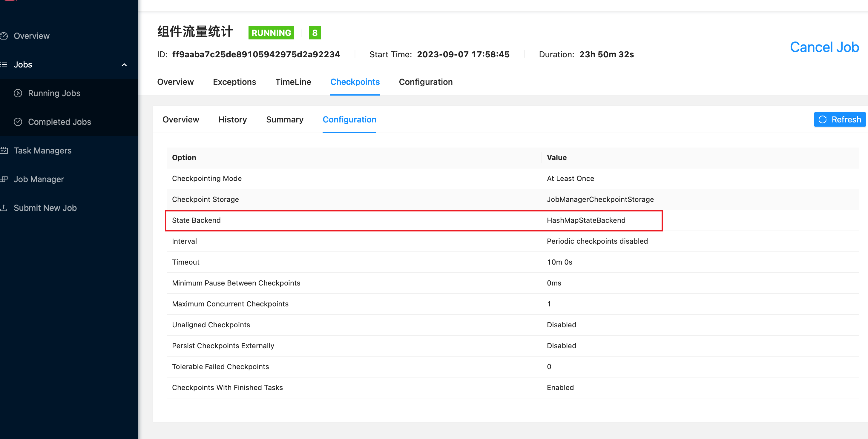The width and height of the screenshot is (868, 439).
Task: Click the green task count badge 8
Action: [x=315, y=33]
